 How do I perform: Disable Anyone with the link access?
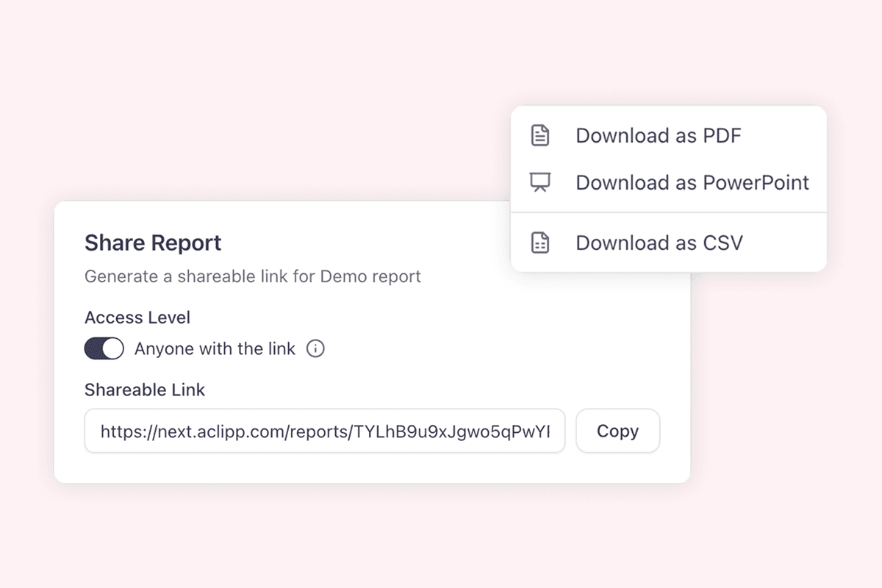104,348
